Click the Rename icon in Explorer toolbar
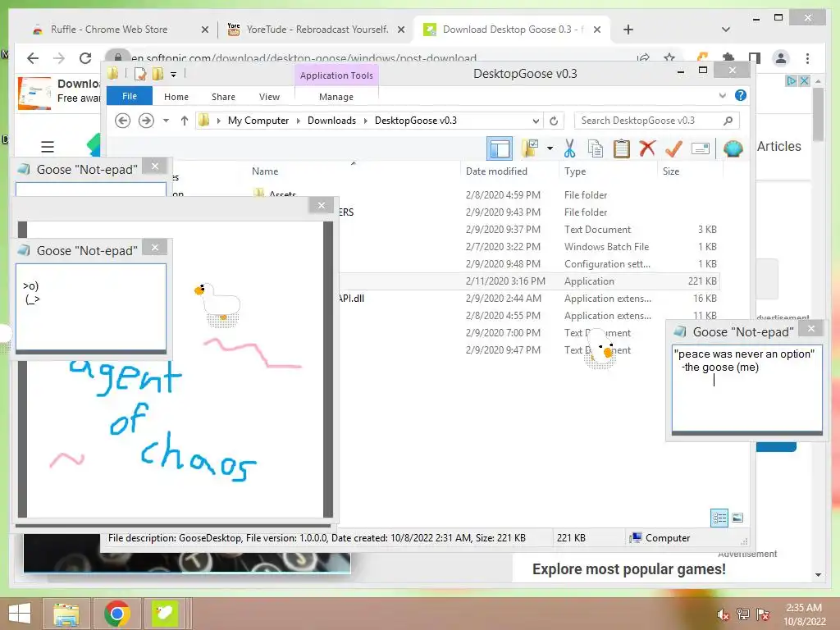 tap(701, 148)
